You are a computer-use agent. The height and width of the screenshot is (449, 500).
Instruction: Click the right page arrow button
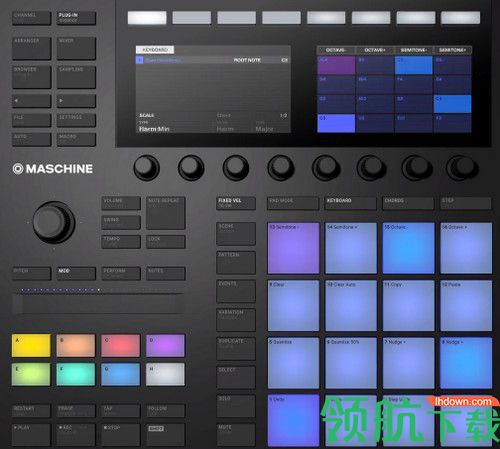point(76,101)
